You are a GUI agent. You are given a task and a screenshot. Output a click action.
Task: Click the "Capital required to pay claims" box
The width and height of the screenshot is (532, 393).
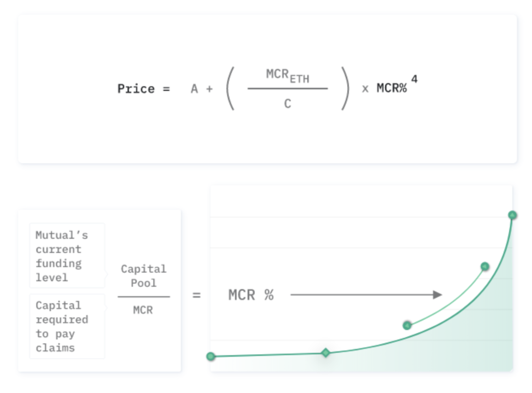67,326
